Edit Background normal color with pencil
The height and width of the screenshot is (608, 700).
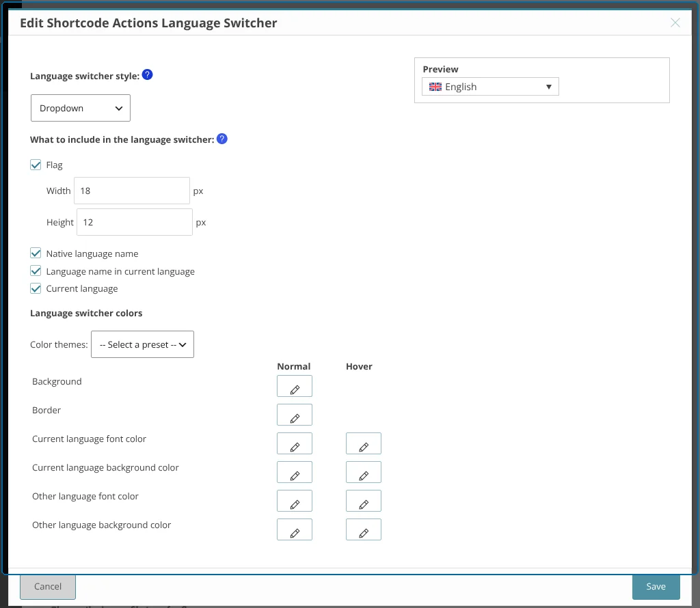(295, 386)
